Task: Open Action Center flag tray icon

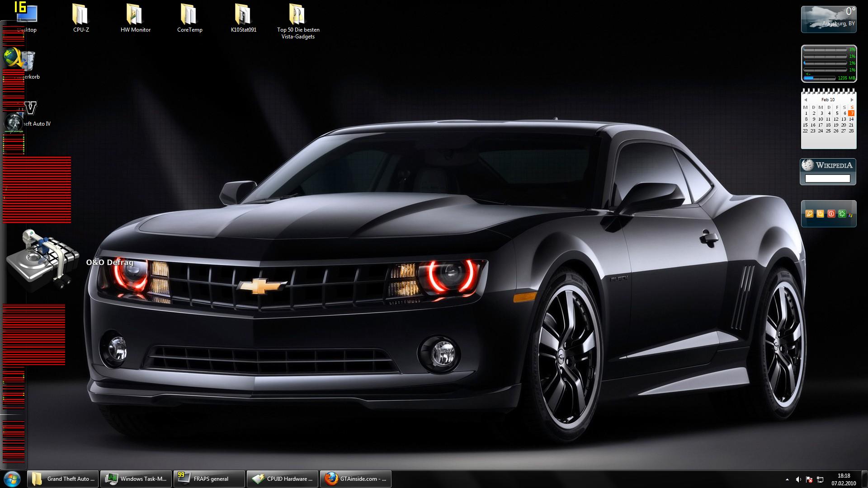Action: pyautogui.click(x=809, y=479)
